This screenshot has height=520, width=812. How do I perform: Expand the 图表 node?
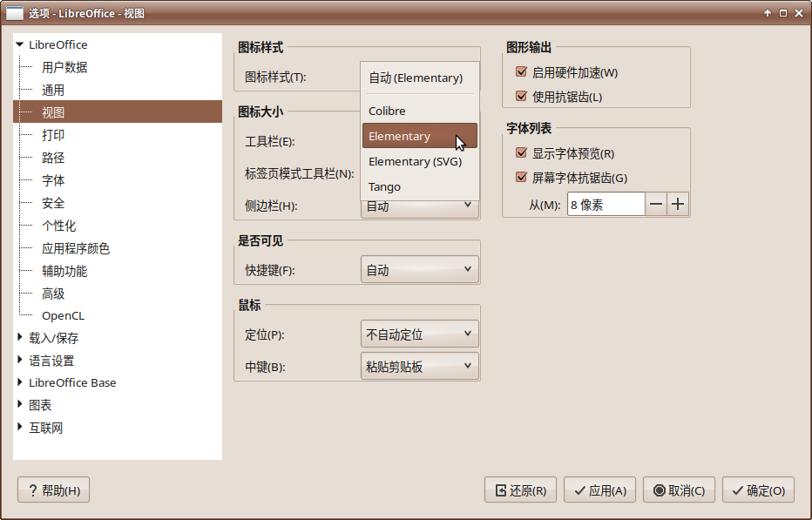pyautogui.click(x=20, y=404)
